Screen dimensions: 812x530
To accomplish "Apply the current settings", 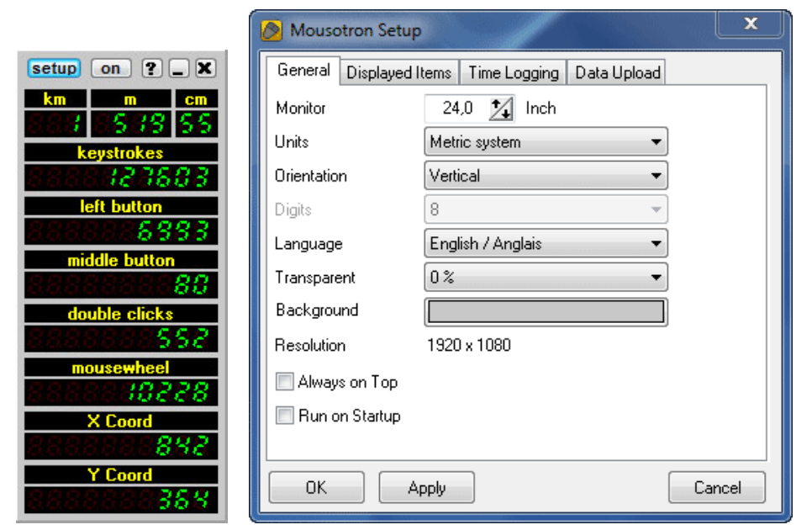I will [x=427, y=487].
